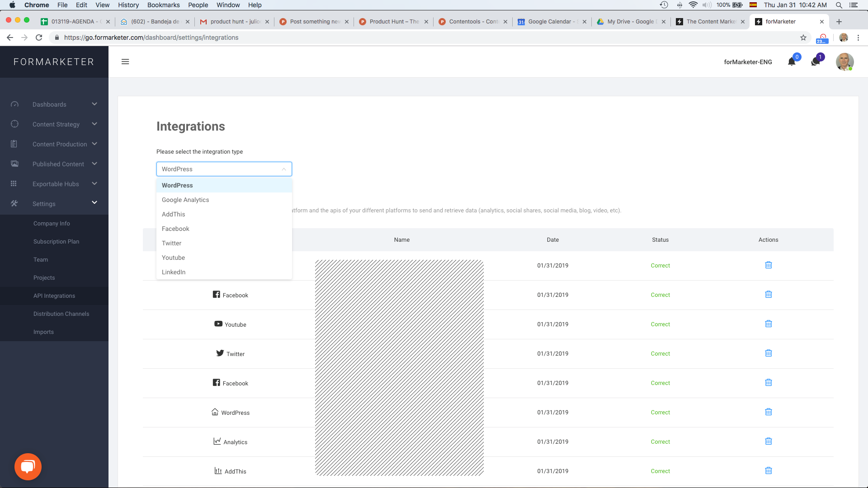Click user profile avatar in header
Image resolution: width=868 pixels, height=488 pixels.
click(x=844, y=62)
